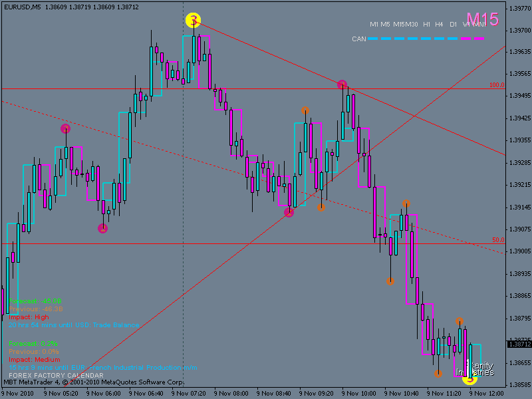Click the Forecast: 0.2% text
The width and height of the screenshot is (532, 399).
click(33, 344)
